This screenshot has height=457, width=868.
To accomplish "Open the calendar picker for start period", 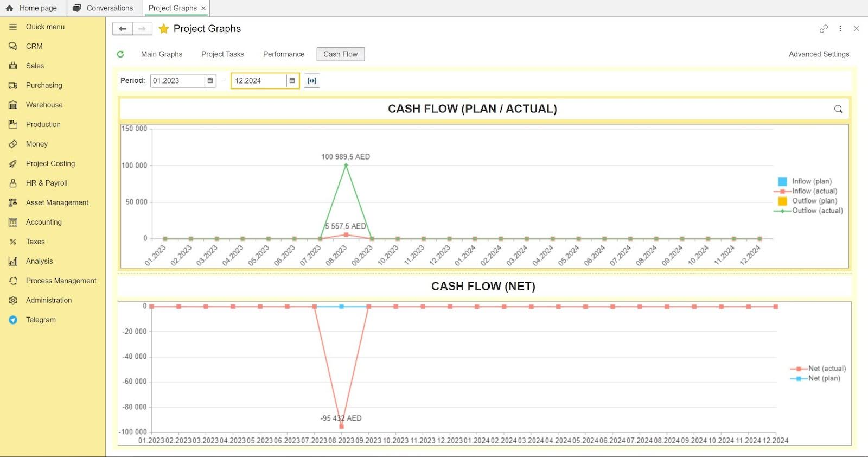I will (210, 81).
